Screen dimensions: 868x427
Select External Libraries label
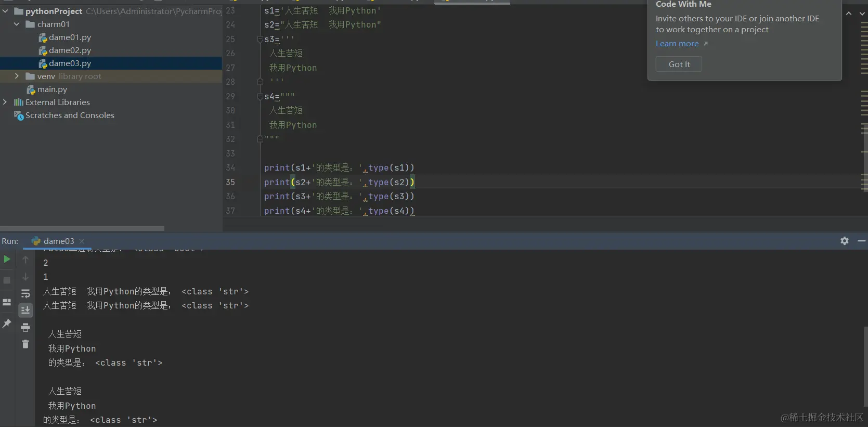pyautogui.click(x=58, y=102)
